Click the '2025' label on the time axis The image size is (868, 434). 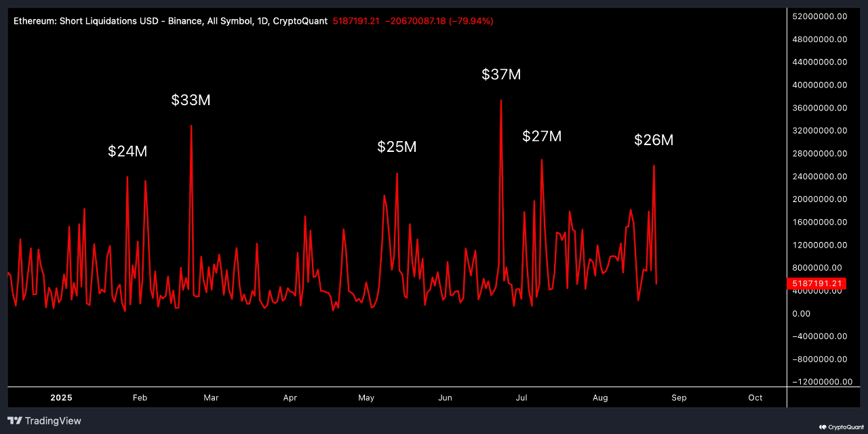click(x=61, y=398)
